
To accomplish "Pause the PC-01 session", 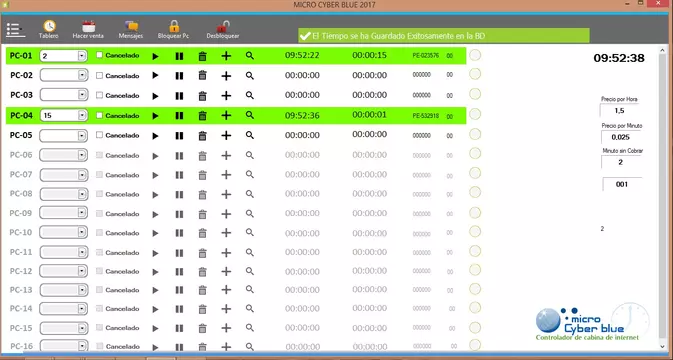I will point(179,56).
